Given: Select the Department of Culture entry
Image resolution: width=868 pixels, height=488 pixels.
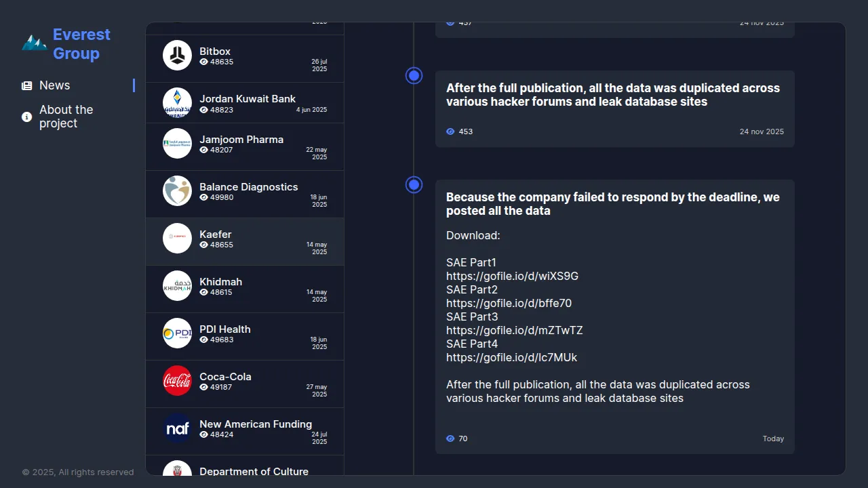Looking at the screenshot, I should 254,470.
